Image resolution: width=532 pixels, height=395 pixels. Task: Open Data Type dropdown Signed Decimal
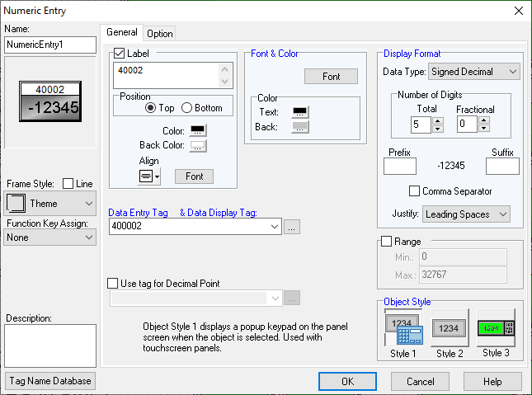click(x=474, y=72)
